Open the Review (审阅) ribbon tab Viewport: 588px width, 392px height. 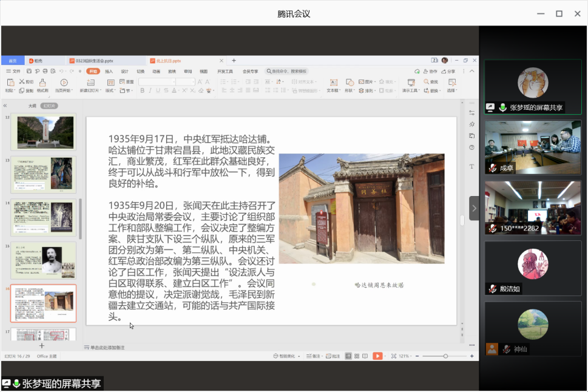(188, 71)
